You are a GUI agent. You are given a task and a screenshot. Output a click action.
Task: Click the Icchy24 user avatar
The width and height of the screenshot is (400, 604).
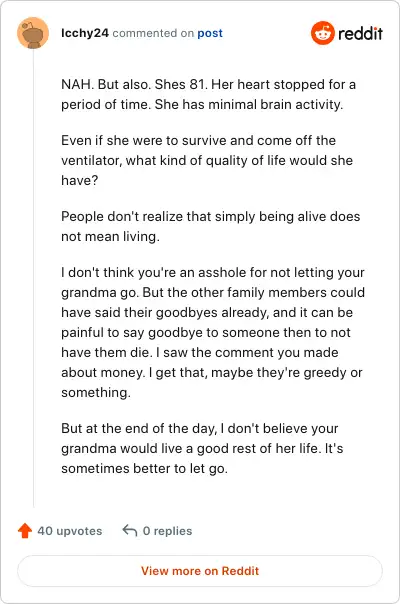pos(33,33)
